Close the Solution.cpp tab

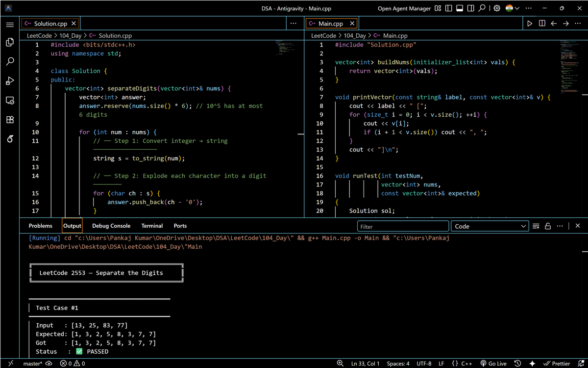pos(73,24)
